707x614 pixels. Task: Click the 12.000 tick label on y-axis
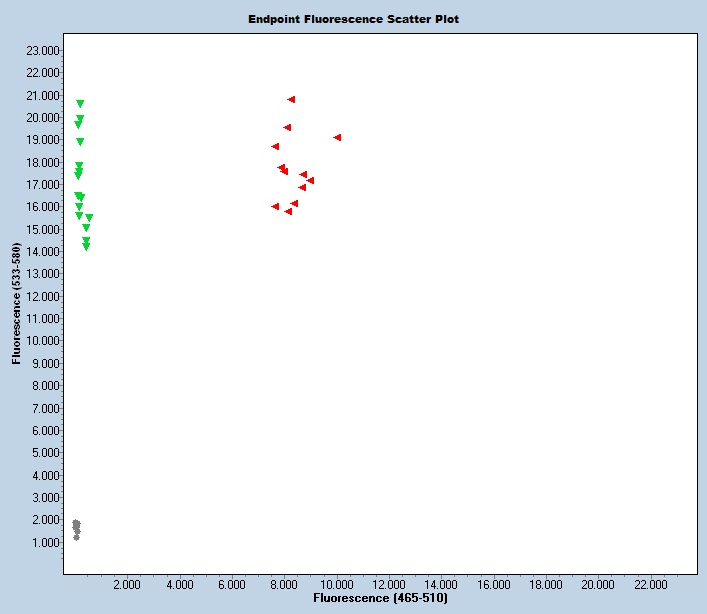click(x=43, y=296)
